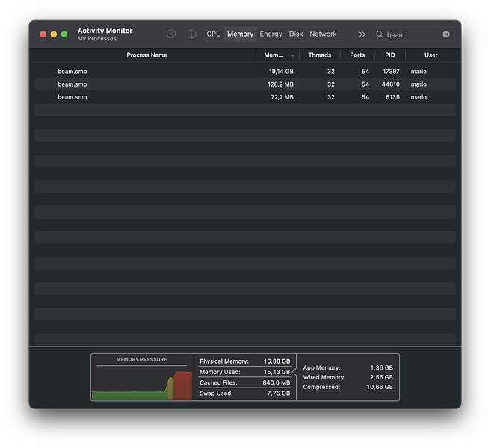491x448 pixels.
Task: Select beam.smp process with PID 44610
Action: 72,84
